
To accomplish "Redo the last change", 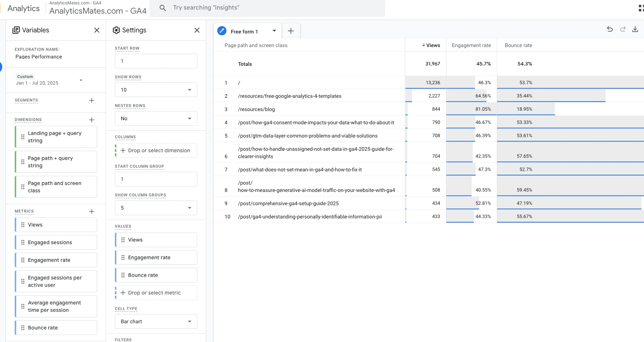I will click(623, 29).
